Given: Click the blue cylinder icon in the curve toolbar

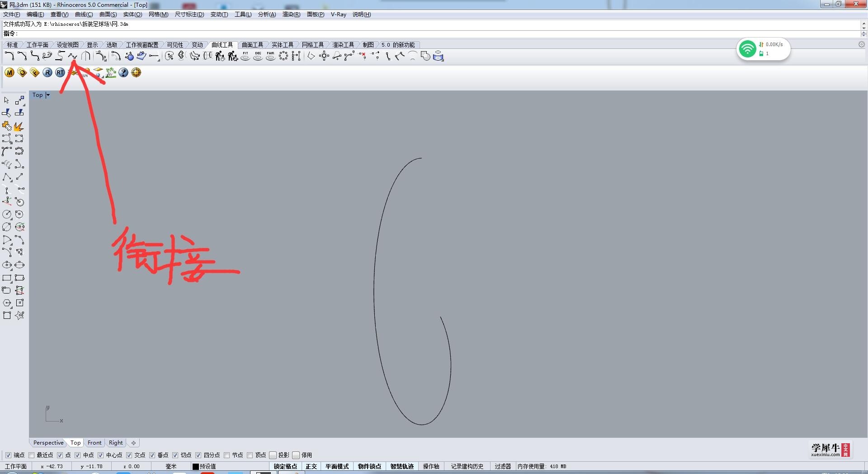Looking at the screenshot, I should pos(438,56).
